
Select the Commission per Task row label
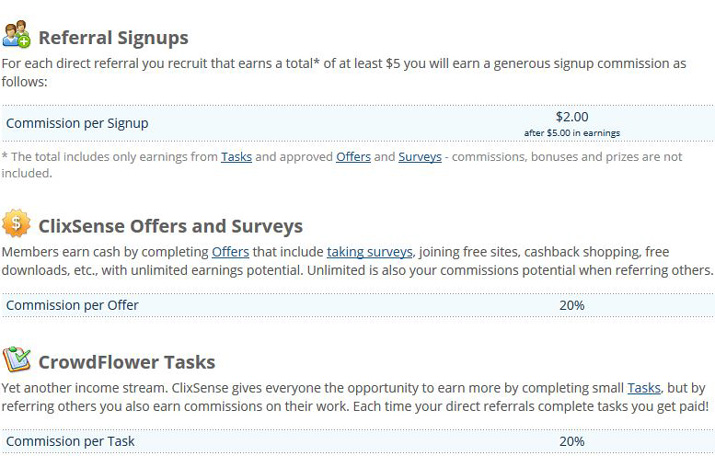point(70,441)
